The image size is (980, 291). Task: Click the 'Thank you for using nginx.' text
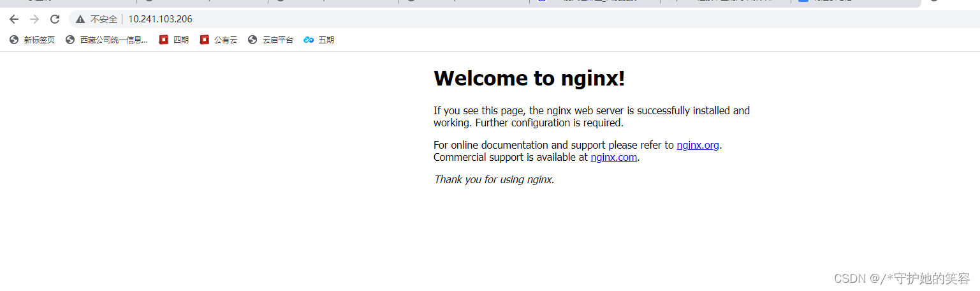click(x=494, y=179)
